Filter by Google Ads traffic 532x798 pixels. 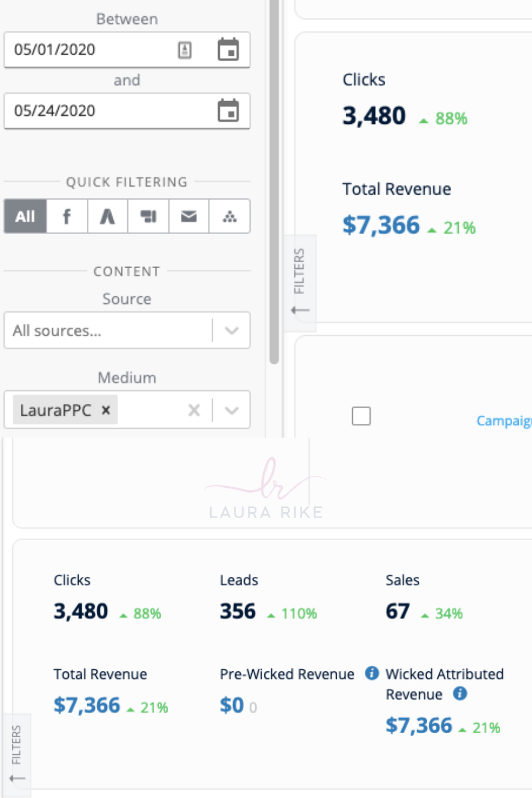tap(107, 217)
